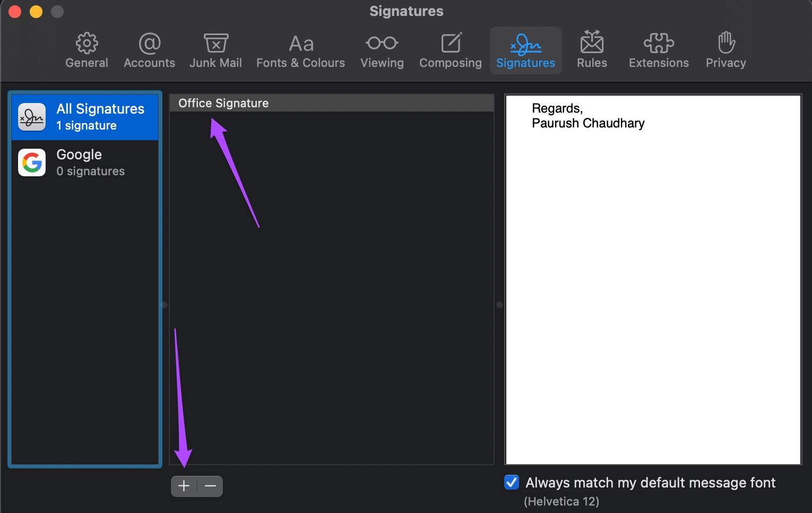Select the Signatures tab
Screen dimensions: 812x513
pyautogui.click(x=525, y=51)
